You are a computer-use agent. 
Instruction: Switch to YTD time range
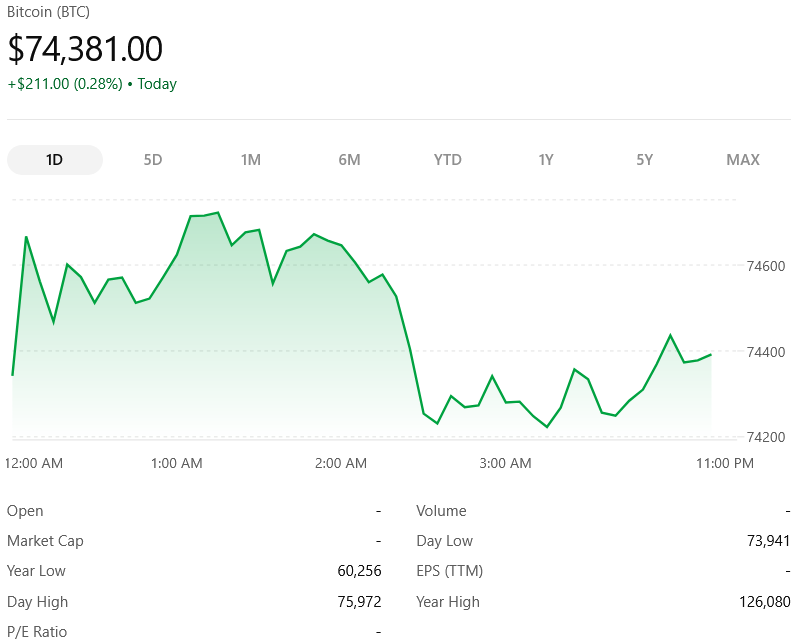[448, 160]
